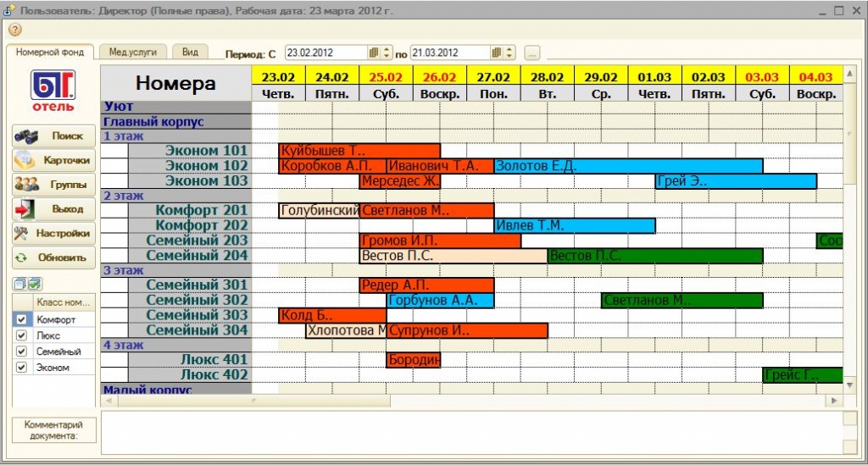This screenshot has width=868, height=465.
Task: Select the Редер А.П. booking
Action: (426, 285)
